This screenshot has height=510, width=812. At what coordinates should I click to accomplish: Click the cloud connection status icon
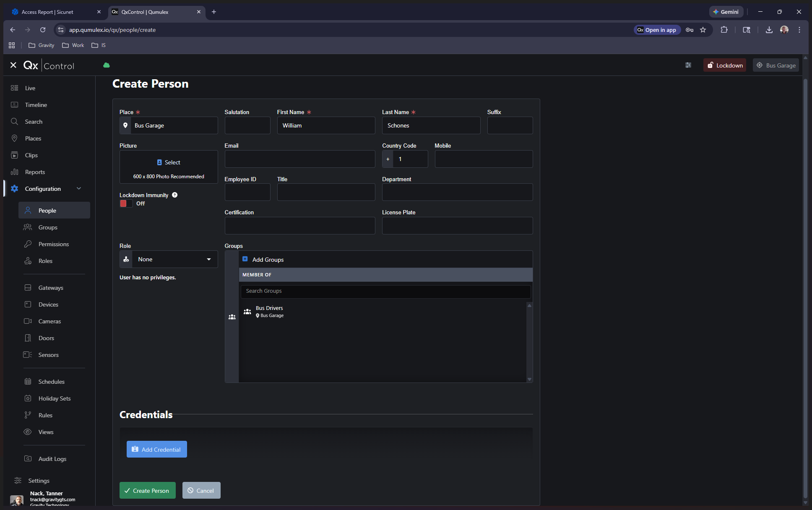(x=107, y=65)
